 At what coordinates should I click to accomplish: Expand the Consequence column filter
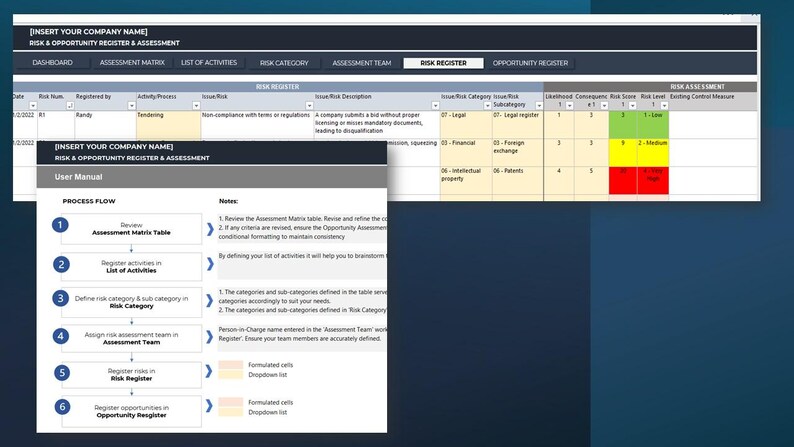tap(604, 105)
